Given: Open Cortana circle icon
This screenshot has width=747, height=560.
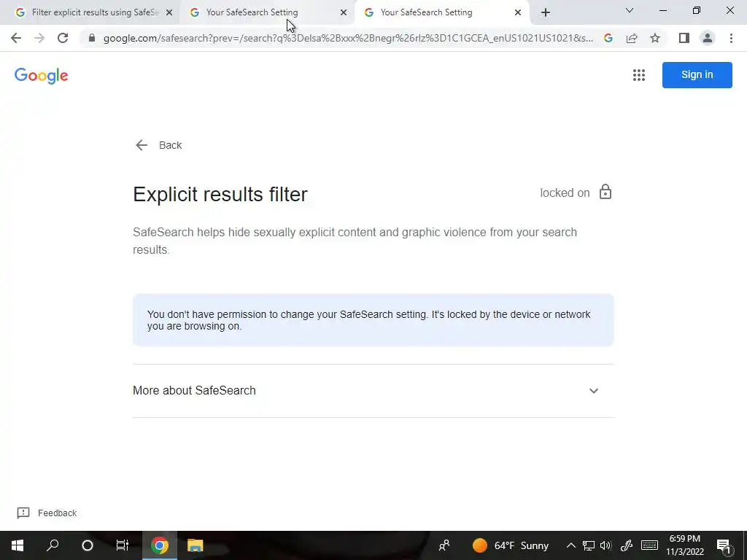Looking at the screenshot, I should [88, 545].
